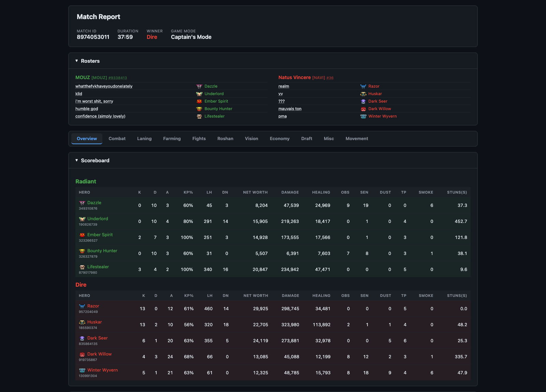Image resolution: width=546 pixels, height=392 pixels.
Task: Click the player name 'realm'
Action: pos(284,87)
